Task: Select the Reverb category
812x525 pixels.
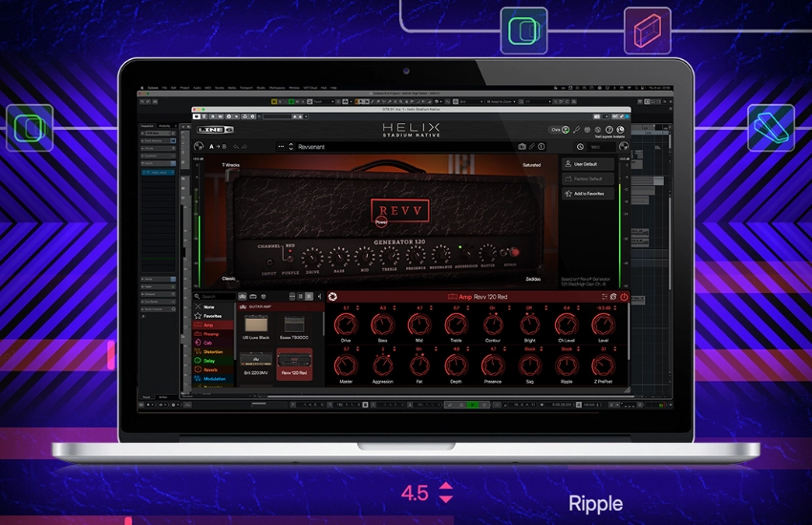Action: (x=213, y=369)
